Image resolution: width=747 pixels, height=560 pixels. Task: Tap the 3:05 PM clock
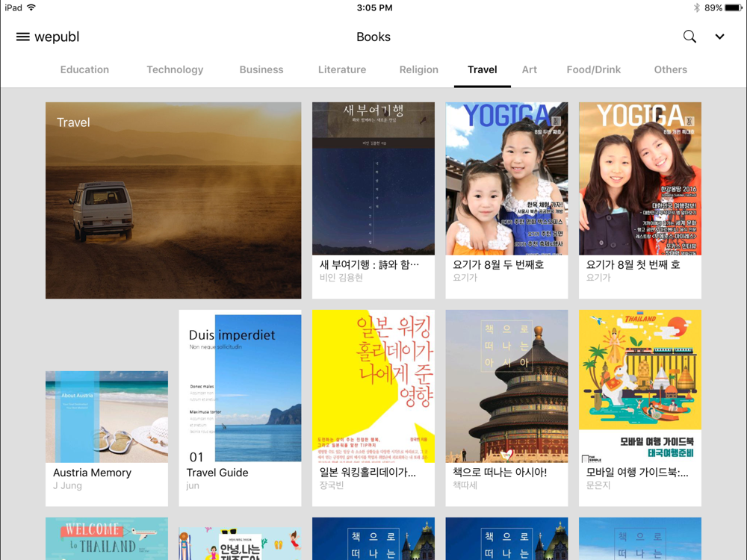coord(374,7)
